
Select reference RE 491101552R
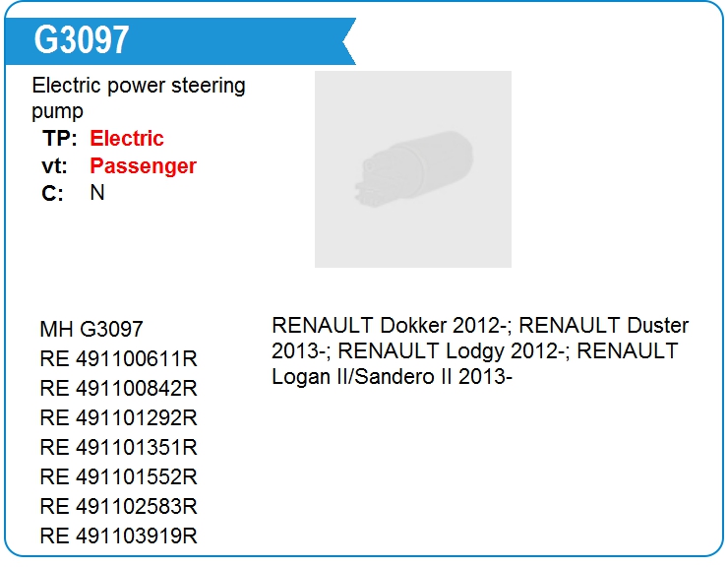point(119,476)
